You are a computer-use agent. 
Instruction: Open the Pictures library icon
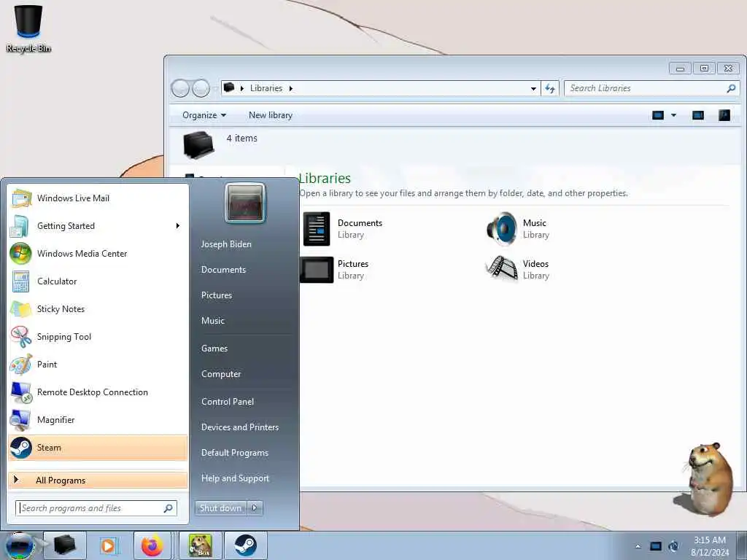pos(317,270)
